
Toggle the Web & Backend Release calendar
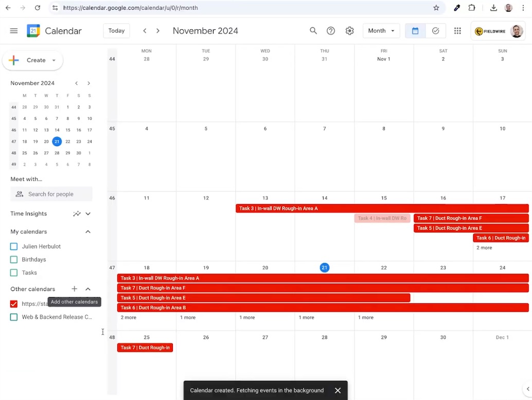pos(14,317)
